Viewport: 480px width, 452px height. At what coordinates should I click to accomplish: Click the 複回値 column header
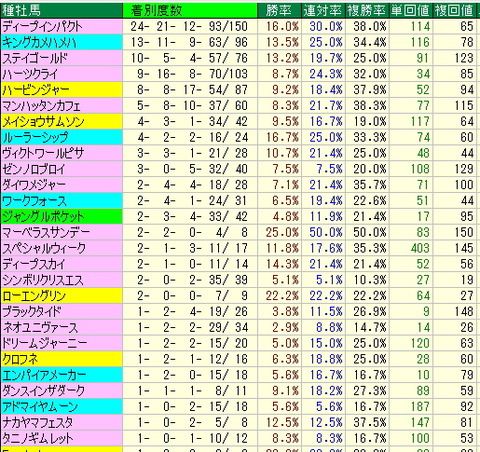(x=454, y=10)
